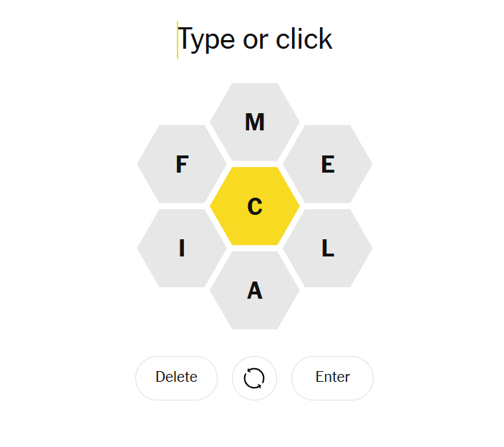Remove last letter using Delete
The height and width of the screenshot is (447, 504).
(176, 378)
